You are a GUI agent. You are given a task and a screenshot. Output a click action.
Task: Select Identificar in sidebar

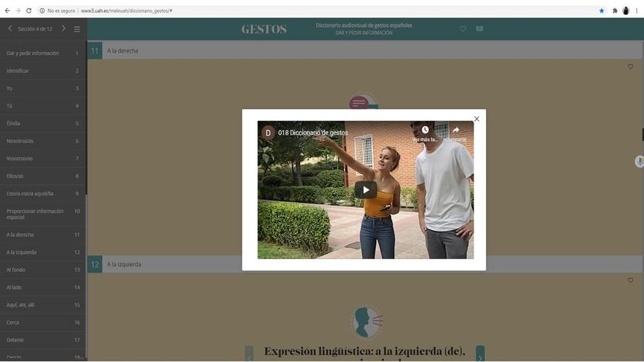[42, 71]
